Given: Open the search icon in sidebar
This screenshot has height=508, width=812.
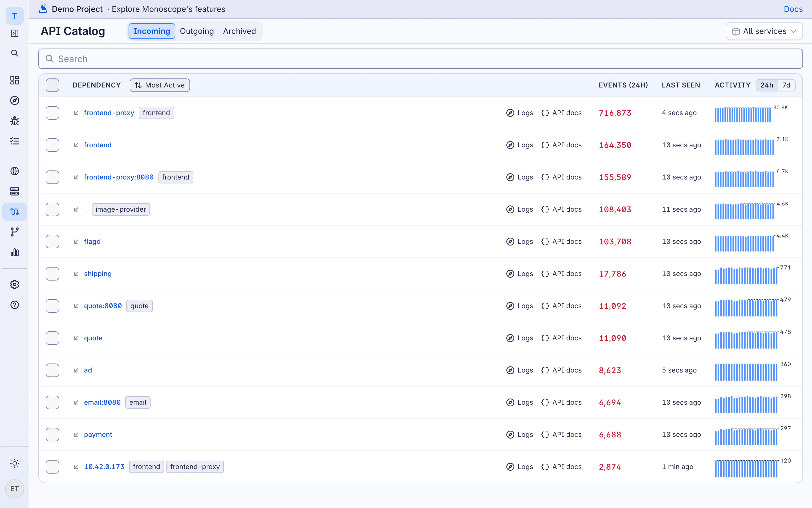Looking at the screenshot, I should [14, 53].
